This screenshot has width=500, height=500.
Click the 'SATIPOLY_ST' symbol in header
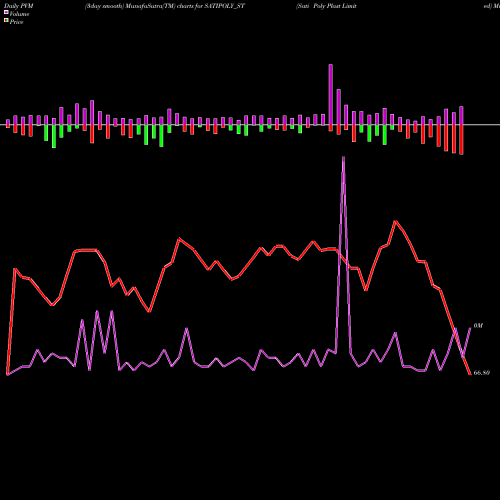pyautogui.click(x=224, y=6)
